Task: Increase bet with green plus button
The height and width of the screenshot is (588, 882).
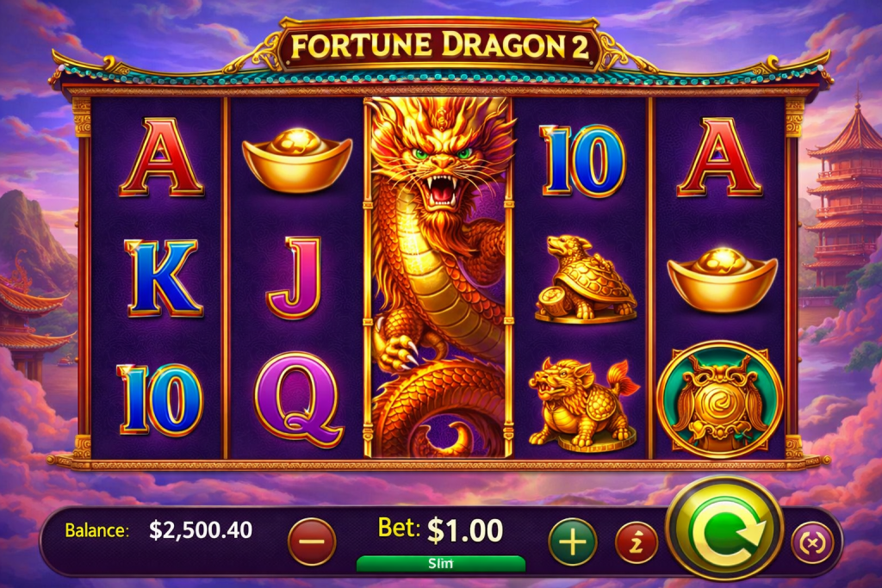Action: pos(573,542)
